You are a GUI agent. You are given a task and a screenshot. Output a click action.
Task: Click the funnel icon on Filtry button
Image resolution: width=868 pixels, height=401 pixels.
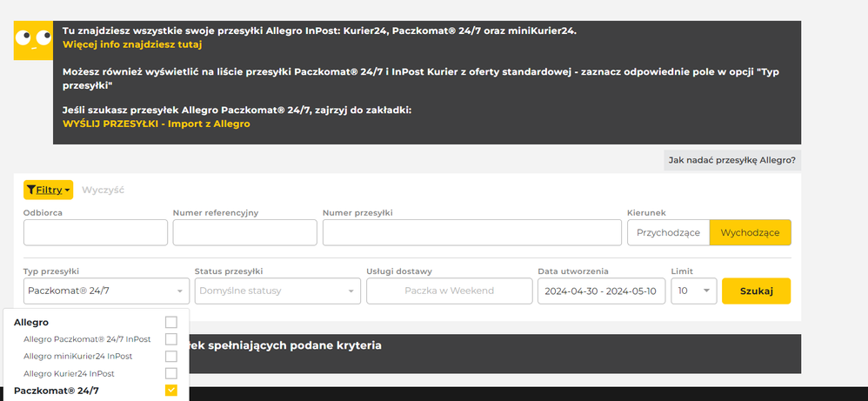[x=31, y=190]
